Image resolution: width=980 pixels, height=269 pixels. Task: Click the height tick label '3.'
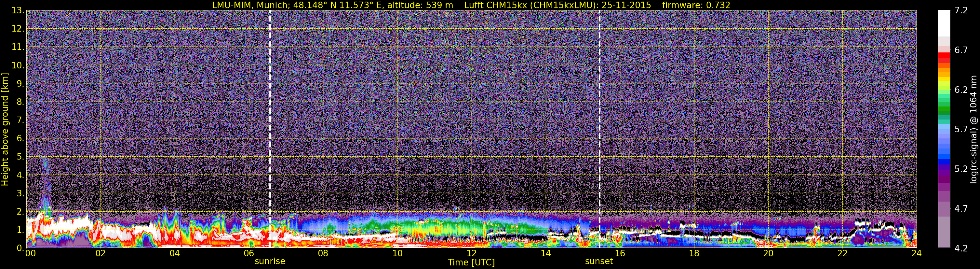20,193
